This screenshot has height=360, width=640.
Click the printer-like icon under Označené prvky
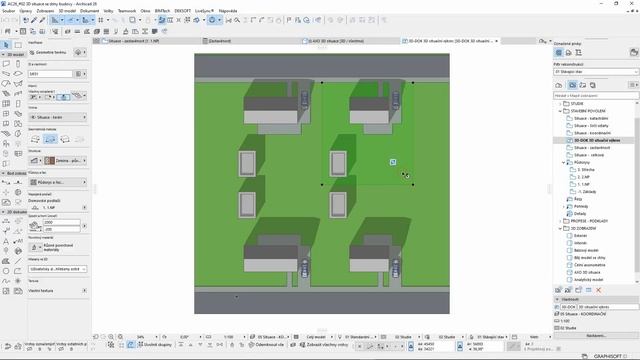point(569,52)
